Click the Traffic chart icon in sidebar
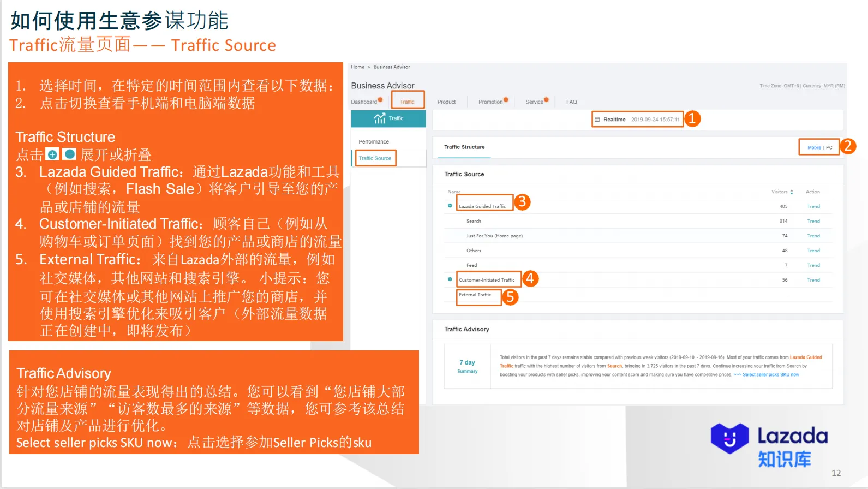This screenshot has width=868, height=489. (x=380, y=118)
